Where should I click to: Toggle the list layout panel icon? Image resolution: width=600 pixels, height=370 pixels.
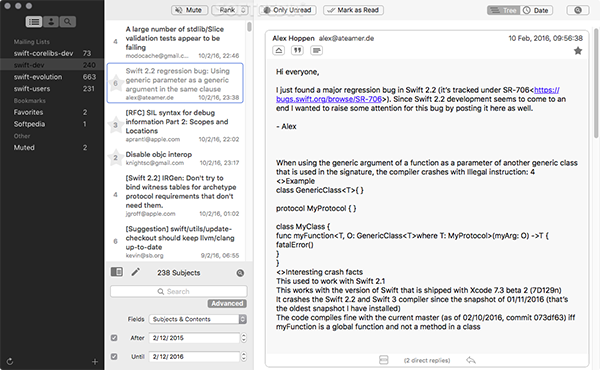click(x=117, y=272)
